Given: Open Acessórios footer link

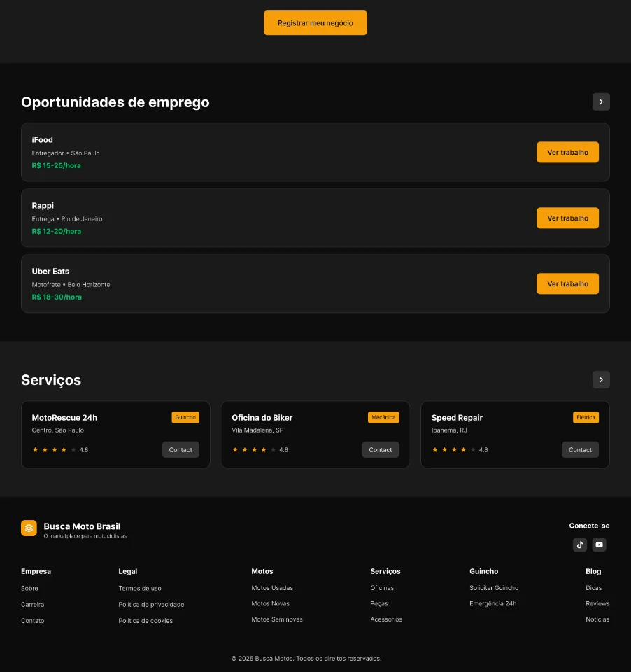Looking at the screenshot, I should 386,619.
